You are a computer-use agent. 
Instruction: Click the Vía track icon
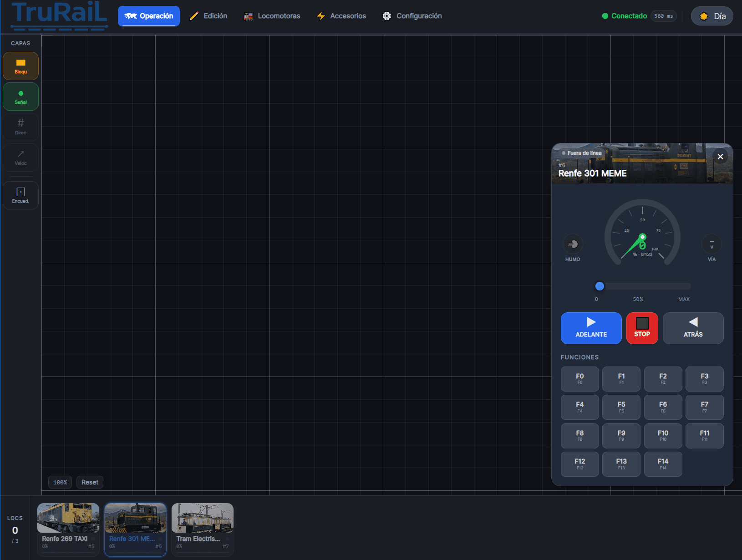coord(712,244)
